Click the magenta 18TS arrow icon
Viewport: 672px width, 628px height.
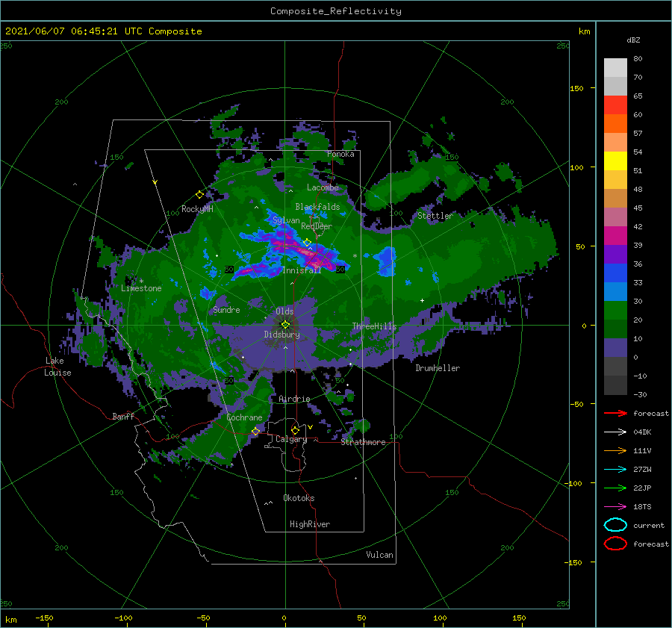(x=615, y=507)
